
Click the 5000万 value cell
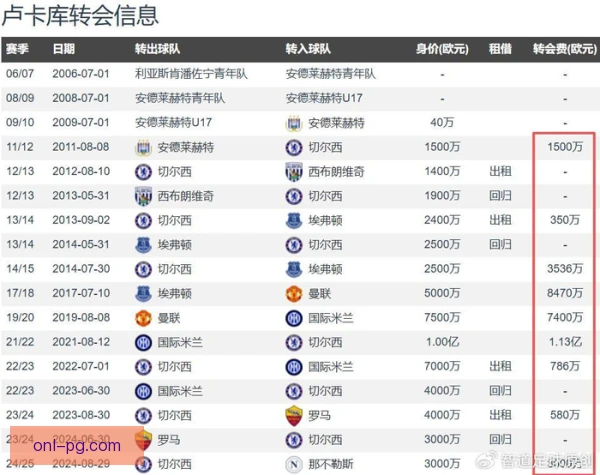(x=442, y=293)
